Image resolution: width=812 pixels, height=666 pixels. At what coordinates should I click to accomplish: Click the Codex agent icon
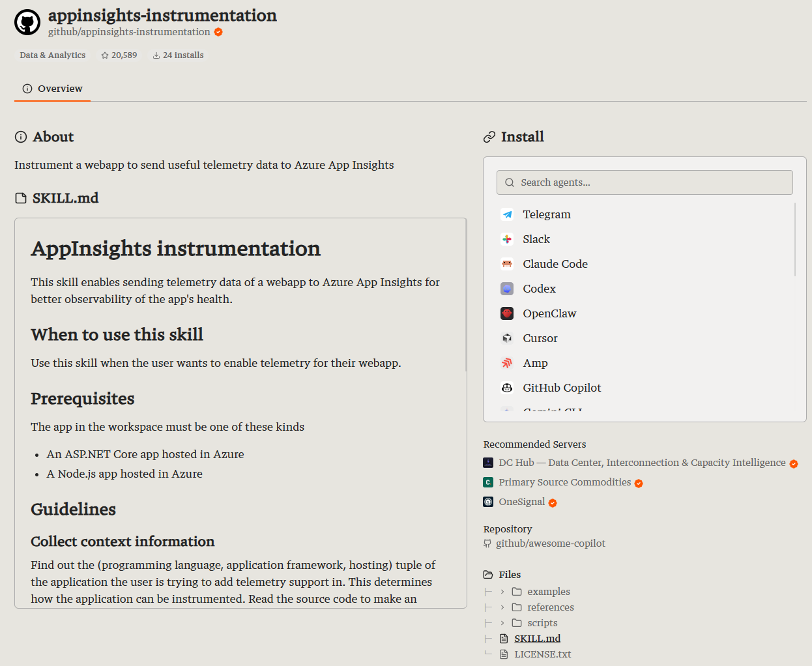tap(507, 289)
